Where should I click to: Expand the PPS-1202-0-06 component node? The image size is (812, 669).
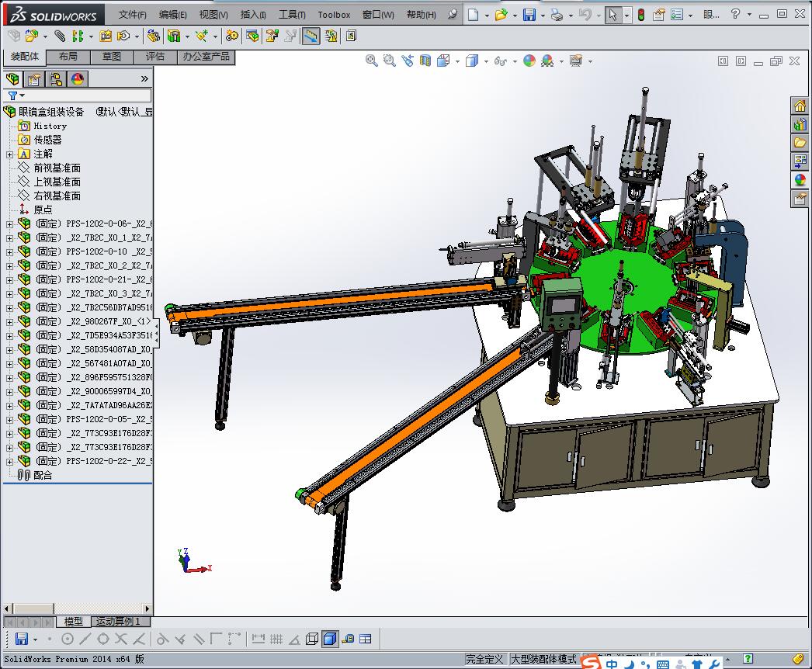tap(9, 224)
